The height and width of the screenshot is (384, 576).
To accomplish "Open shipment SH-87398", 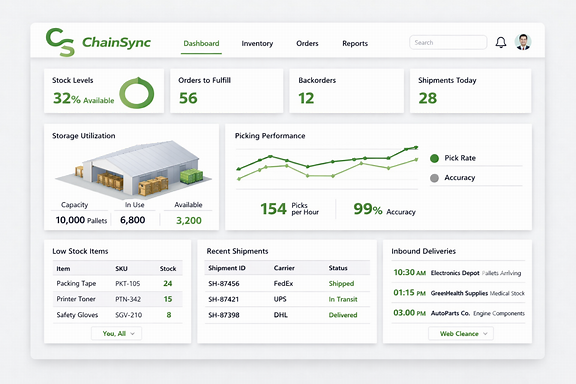I will pos(224,315).
